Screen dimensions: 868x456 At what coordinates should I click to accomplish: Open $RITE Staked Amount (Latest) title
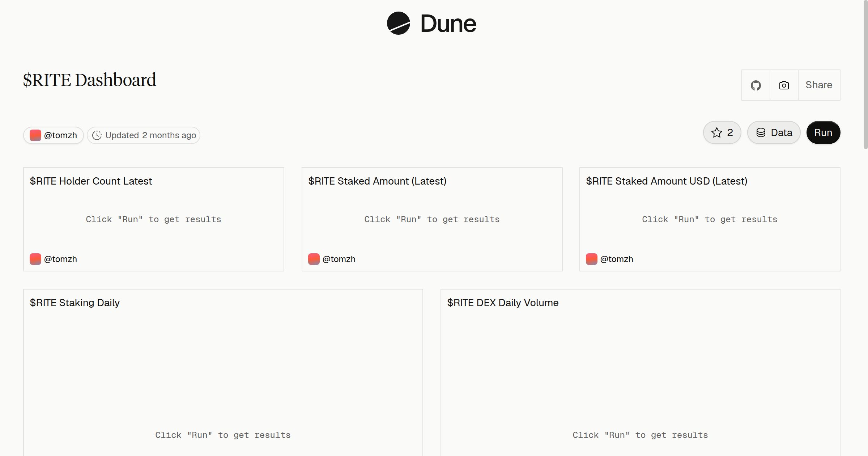[377, 181]
